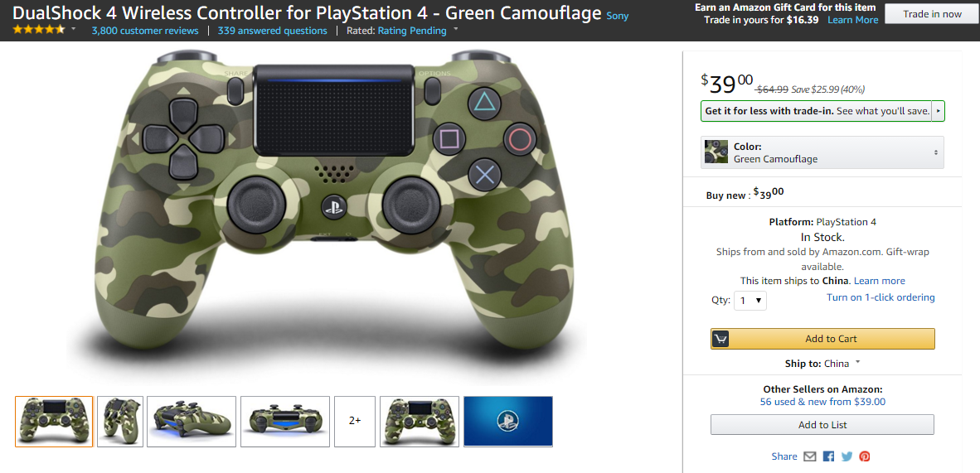The image size is (980, 473).
Task: Expand the Ship to China selector
Action: pyautogui.click(x=857, y=362)
